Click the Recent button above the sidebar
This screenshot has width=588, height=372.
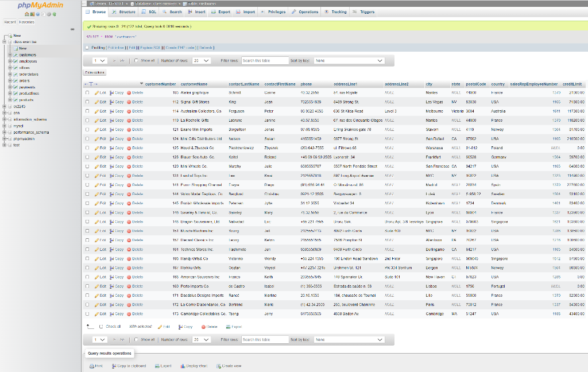9,22
